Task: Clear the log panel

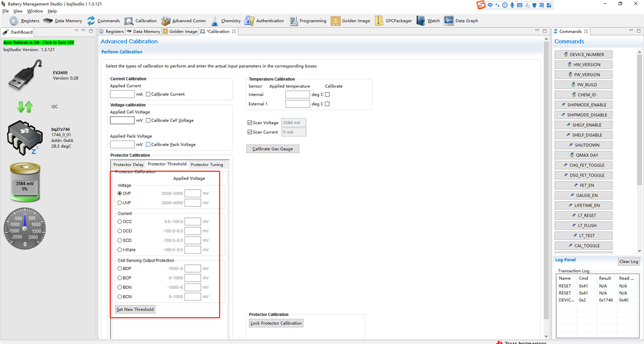Action: [629, 261]
